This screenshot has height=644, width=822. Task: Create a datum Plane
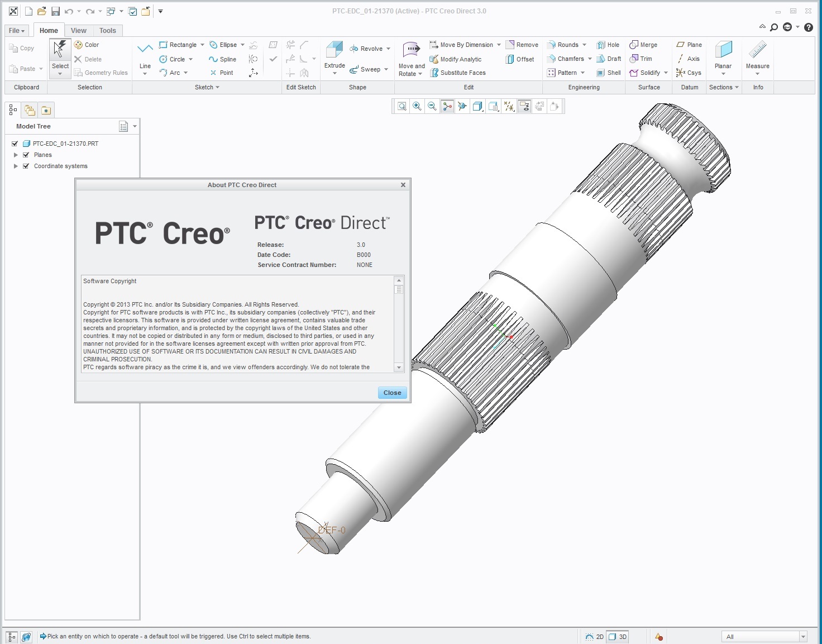pyautogui.click(x=689, y=45)
